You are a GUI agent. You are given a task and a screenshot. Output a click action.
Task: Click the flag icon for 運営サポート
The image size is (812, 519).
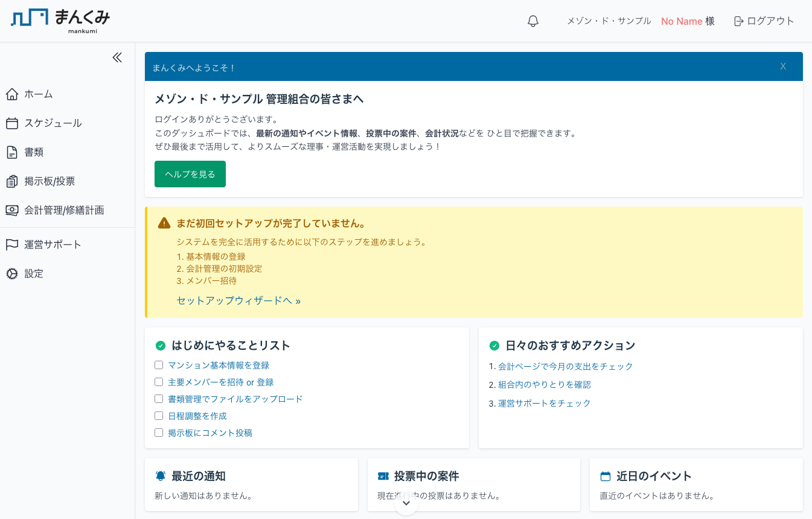(12, 245)
